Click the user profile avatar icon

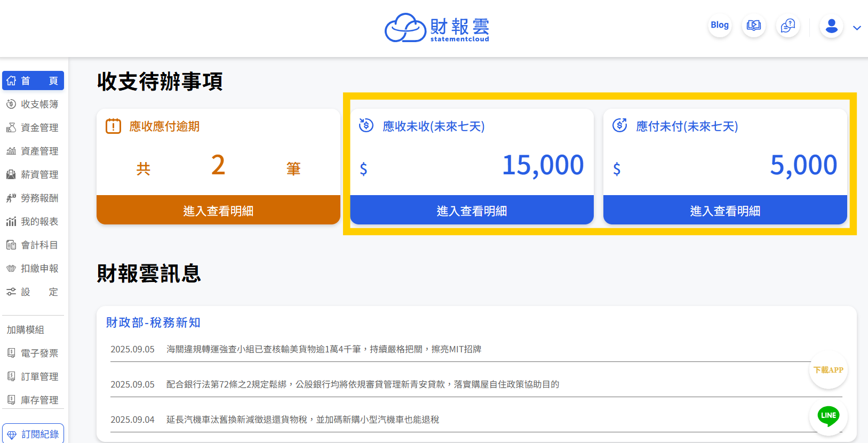(x=831, y=26)
